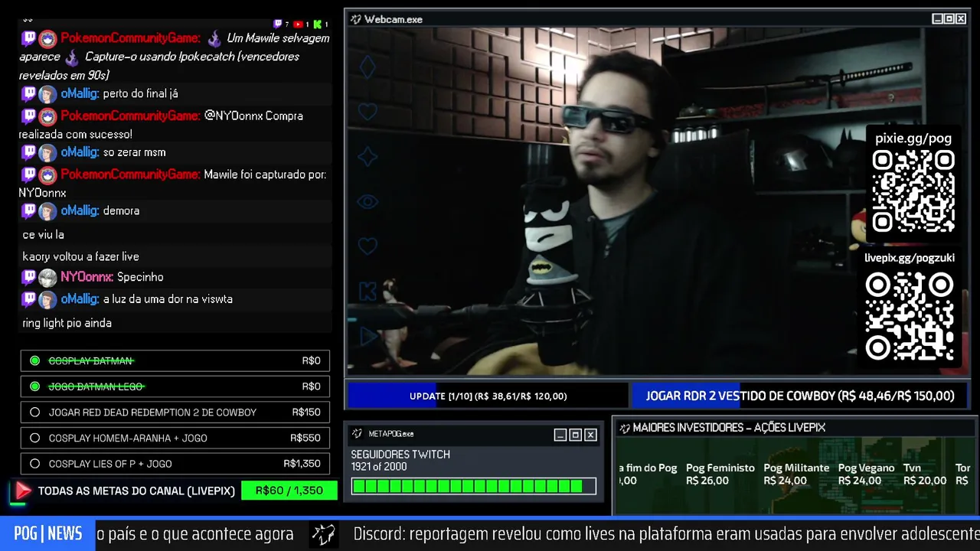Click Twitch badge on the 'Compra realizada' message
Viewport: 980px width, 551px height.
point(28,116)
